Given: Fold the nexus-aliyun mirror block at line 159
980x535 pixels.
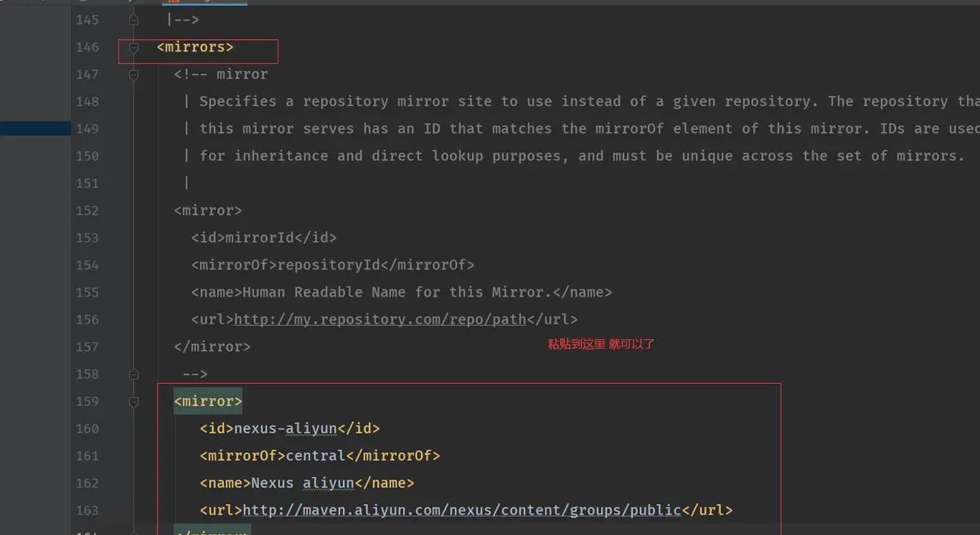Looking at the screenshot, I should 133,401.
